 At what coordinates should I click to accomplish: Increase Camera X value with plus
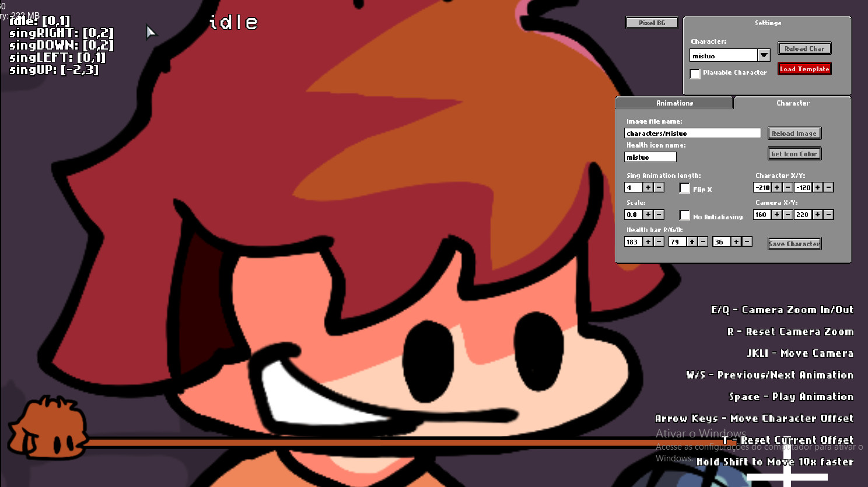[x=776, y=215]
